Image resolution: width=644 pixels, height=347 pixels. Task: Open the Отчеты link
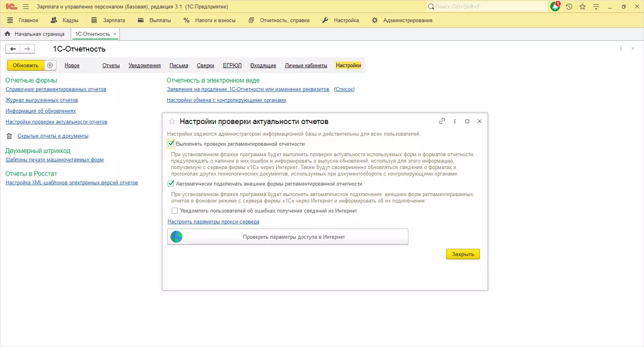(x=111, y=66)
